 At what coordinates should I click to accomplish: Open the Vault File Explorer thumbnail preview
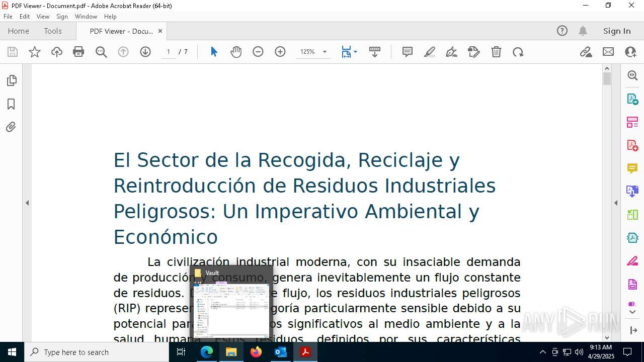231,303
